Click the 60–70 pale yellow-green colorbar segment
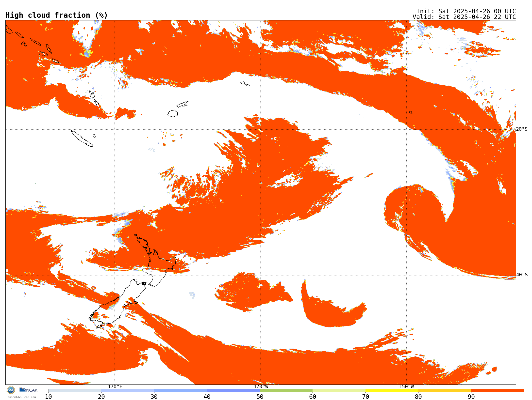 coord(339,390)
